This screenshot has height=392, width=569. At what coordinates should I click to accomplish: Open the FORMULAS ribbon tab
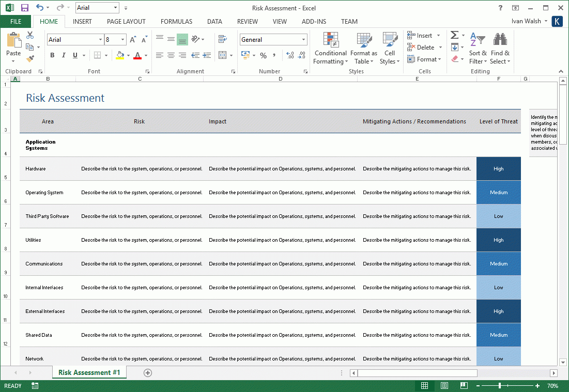pyautogui.click(x=176, y=22)
